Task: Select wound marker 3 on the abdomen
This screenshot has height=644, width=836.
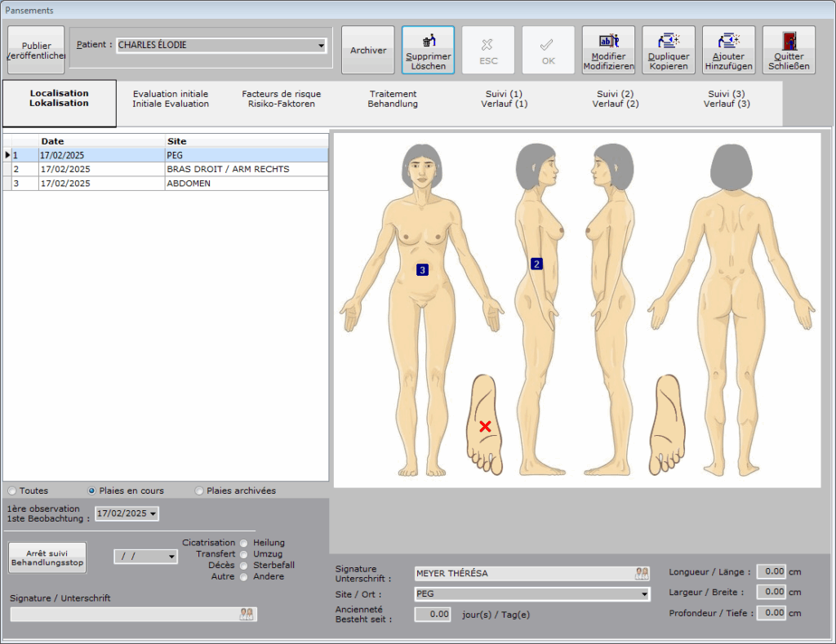Action: [x=422, y=269]
